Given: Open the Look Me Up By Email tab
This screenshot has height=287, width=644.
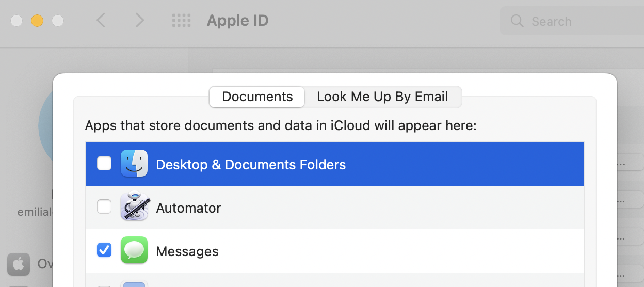Looking at the screenshot, I should click(x=382, y=97).
